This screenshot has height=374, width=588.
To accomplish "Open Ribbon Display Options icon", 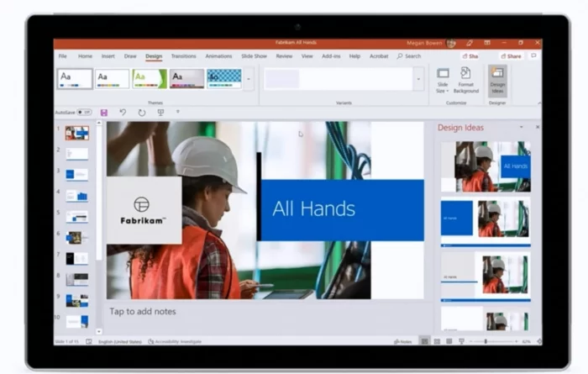I will [x=486, y=43].
